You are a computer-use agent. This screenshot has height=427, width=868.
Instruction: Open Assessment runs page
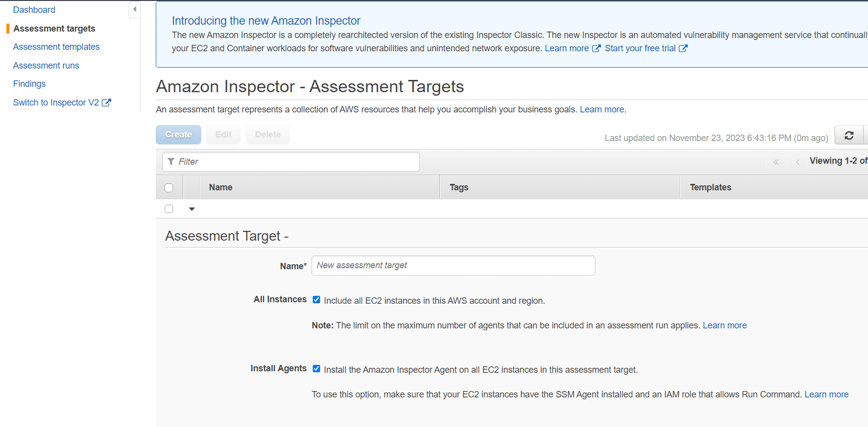pyautogui.click(x=46, y=66)
